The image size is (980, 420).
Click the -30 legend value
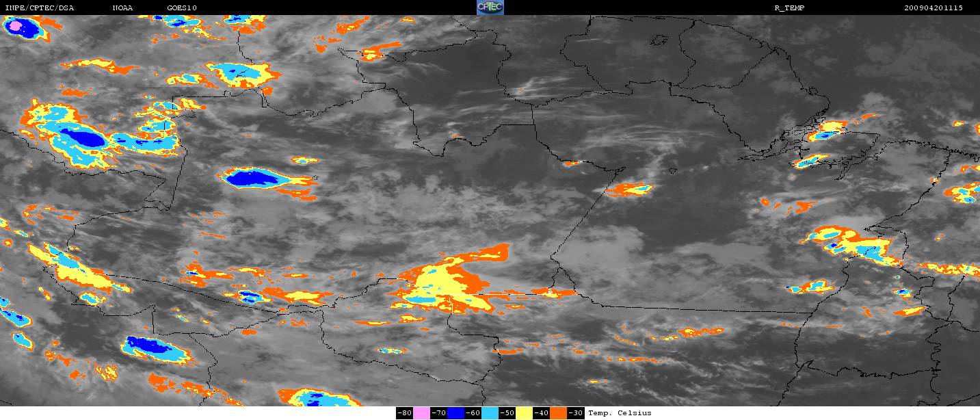click(576, 413)
